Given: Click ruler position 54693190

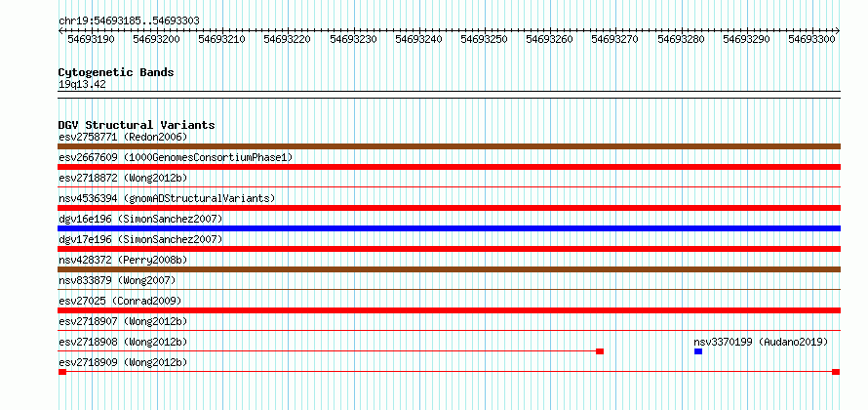Looking at the screenshot, I should [92, 39].
